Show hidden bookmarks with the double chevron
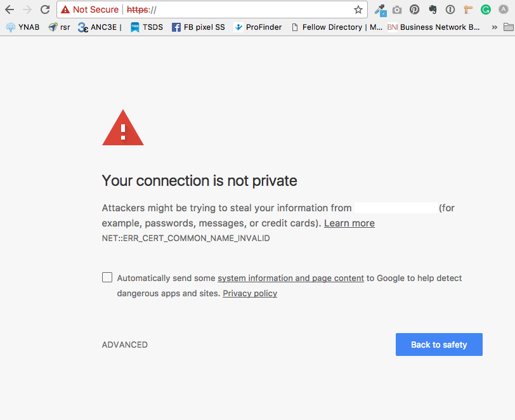The width and height of the screenshot is (515, 420). coord(494,27)
